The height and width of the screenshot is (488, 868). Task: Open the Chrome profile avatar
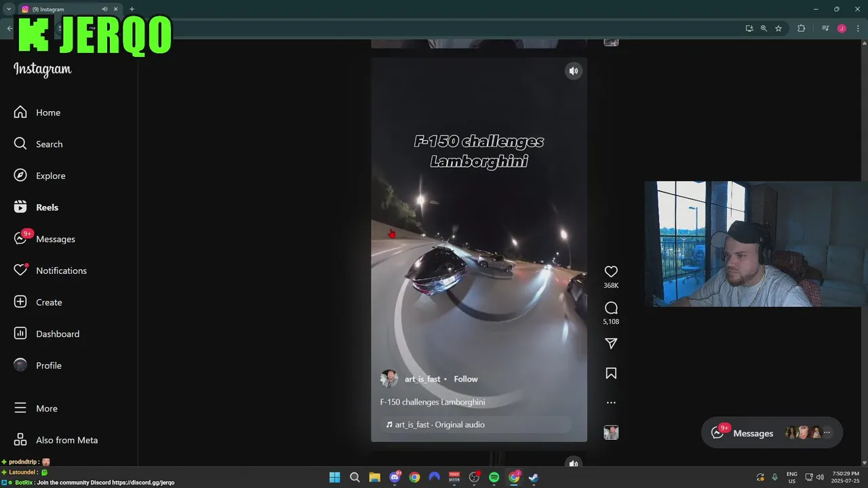(x=842, y=28)
